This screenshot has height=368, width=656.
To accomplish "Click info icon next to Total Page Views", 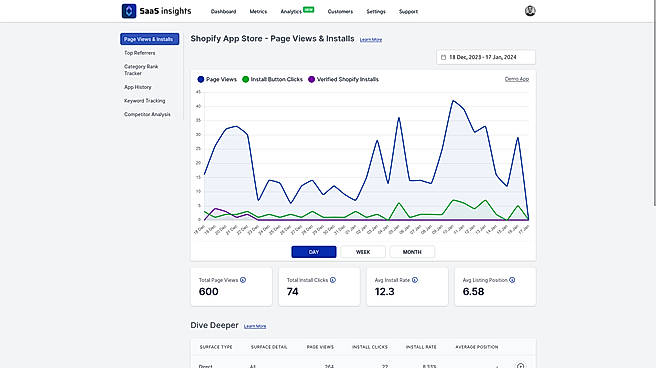I will [x=243, y=280].
